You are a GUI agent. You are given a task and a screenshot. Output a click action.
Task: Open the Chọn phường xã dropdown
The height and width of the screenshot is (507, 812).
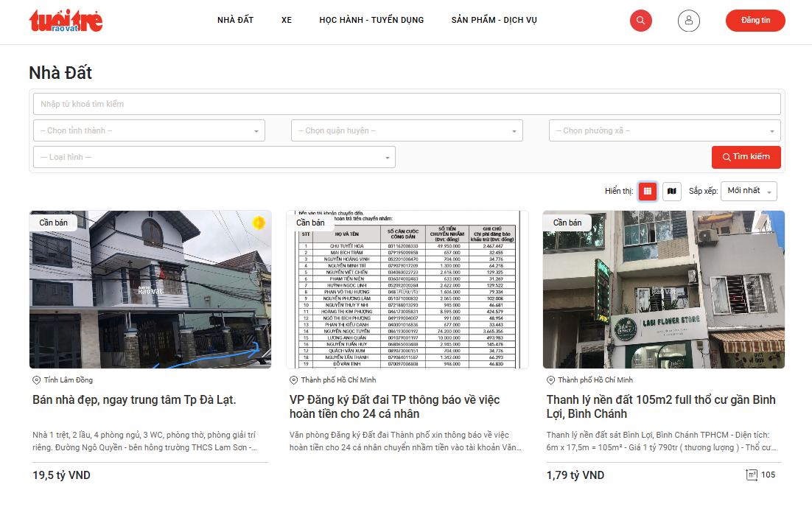[x=664, y=130]
